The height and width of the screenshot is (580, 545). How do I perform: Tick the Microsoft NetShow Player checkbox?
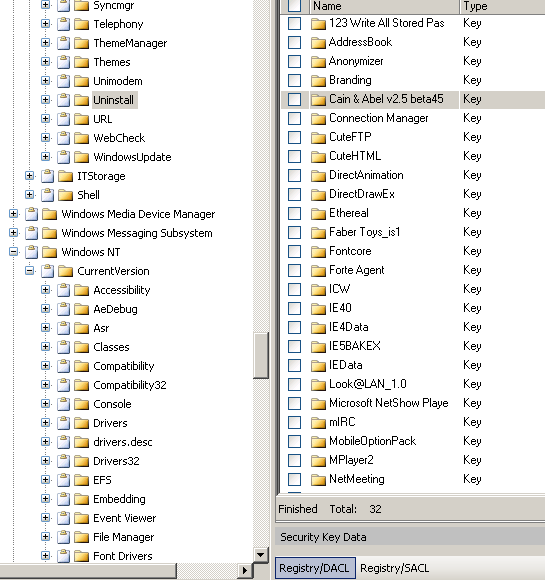point(295,404)
